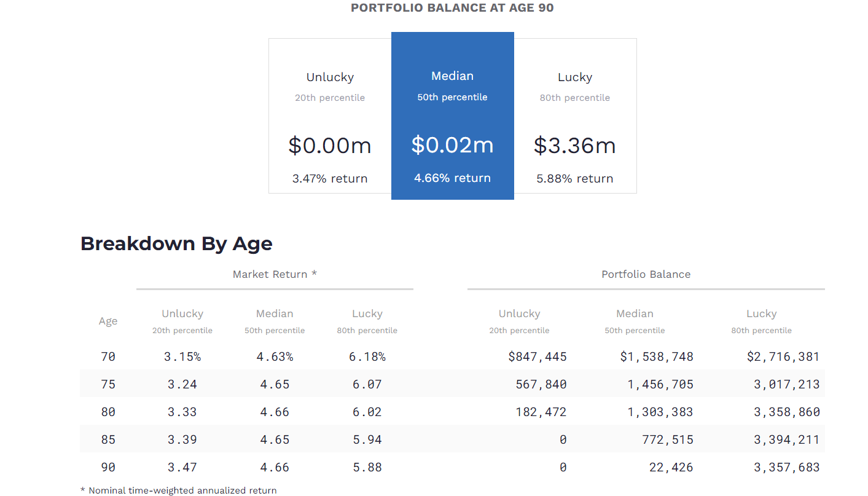Select the Median 50th percentile blue card
868x496 pixels.
click(x=453, y=116)
